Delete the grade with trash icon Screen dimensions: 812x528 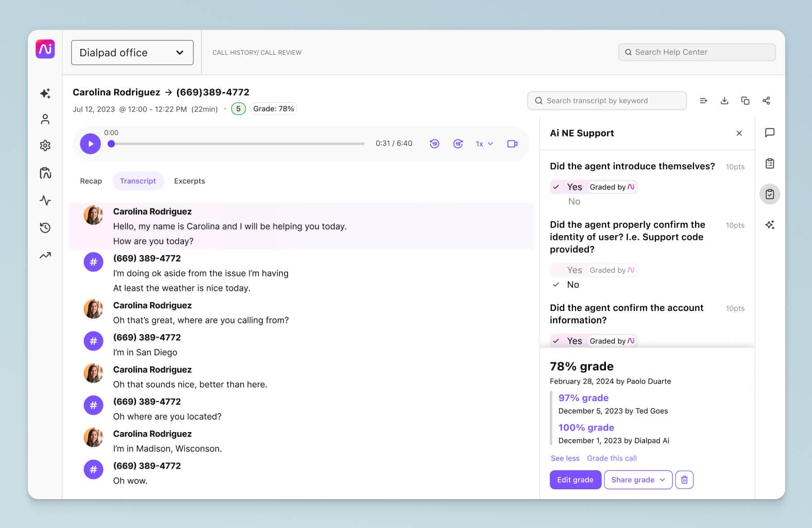(684, 480)
